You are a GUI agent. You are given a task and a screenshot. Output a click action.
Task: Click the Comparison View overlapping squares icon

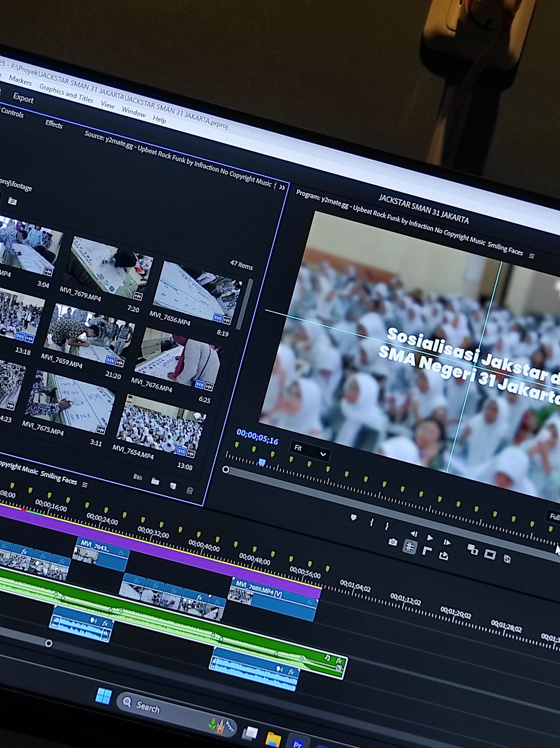(472, 550)
